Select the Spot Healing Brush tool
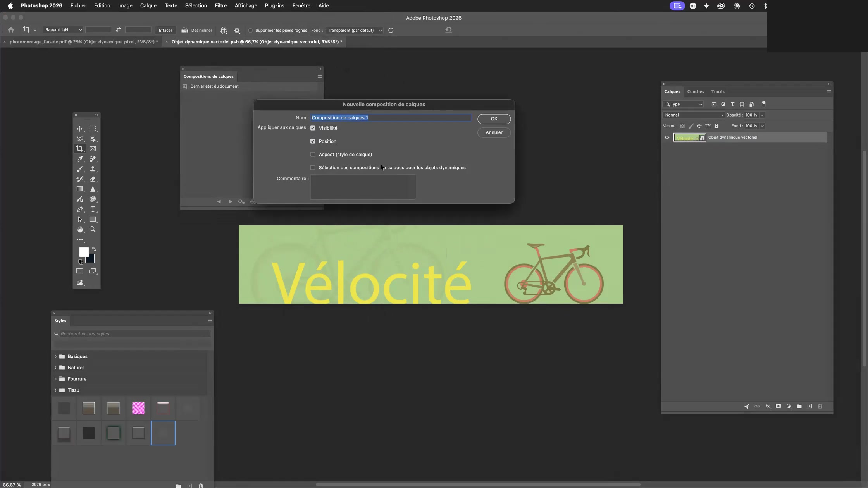Screen dimensions: 868x488 (x=93, y=159)
